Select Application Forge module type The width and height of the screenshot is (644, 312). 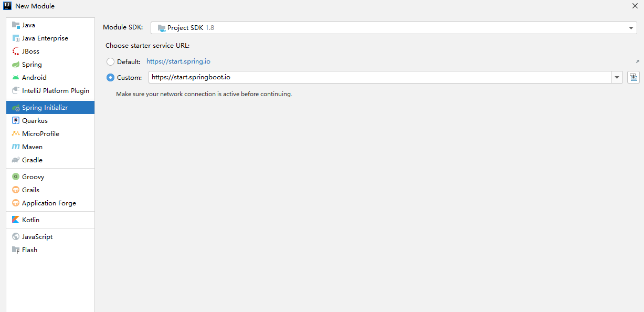(50, 203)
